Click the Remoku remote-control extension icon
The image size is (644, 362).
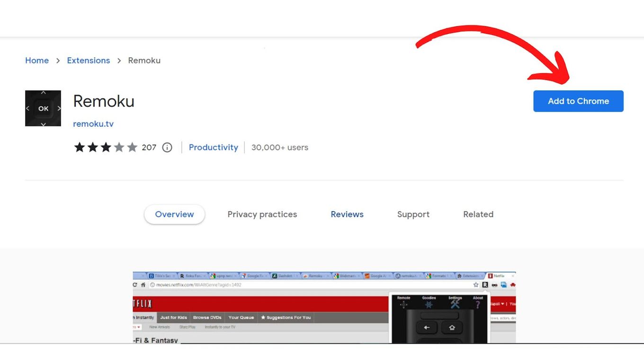coord(43,108)
